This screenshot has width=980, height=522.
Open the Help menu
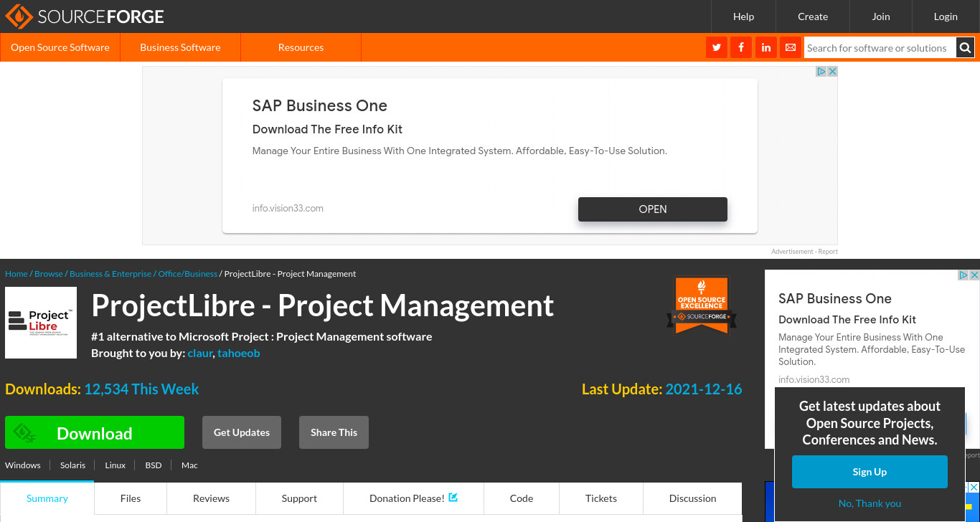click(743, 16)
